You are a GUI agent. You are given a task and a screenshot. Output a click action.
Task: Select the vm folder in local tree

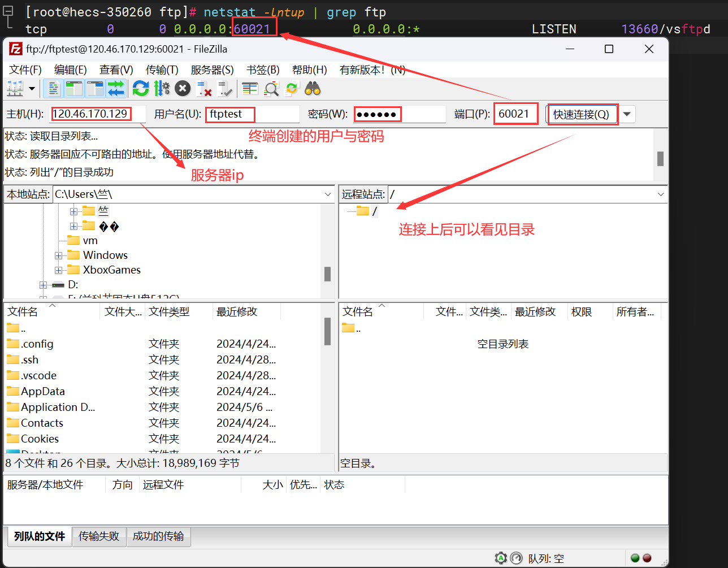90,241
